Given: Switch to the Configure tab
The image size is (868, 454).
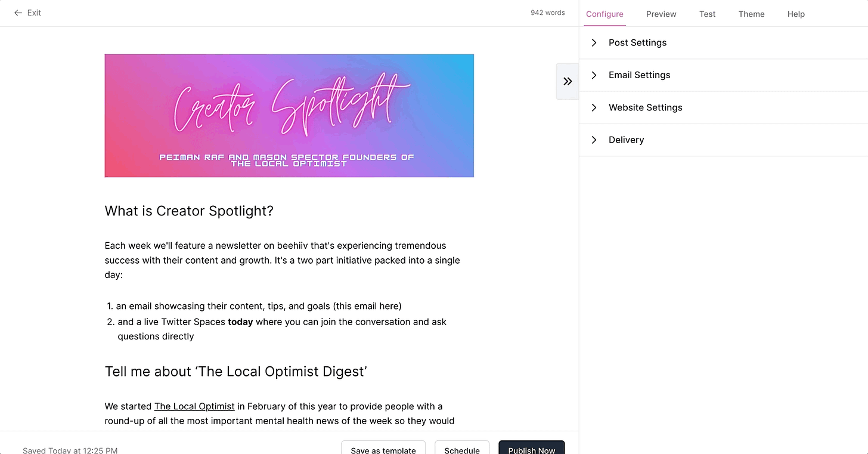Looking at the screenshot, I should point(604,14).
